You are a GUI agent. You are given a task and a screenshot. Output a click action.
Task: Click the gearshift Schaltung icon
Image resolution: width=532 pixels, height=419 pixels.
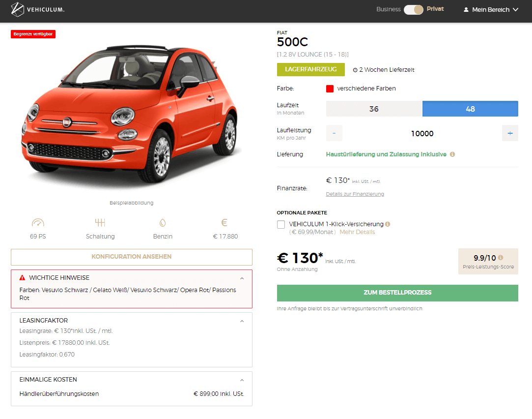100,223
